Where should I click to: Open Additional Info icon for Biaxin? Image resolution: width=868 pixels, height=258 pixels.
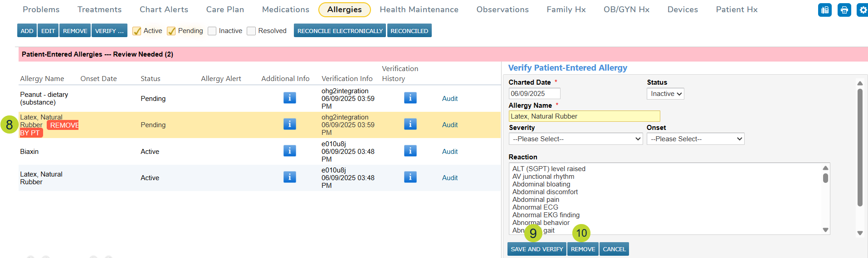[289, 151]
